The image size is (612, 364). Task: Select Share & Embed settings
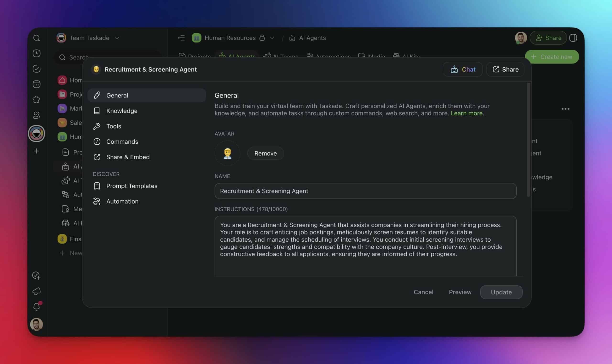click(x=128, y=157)
